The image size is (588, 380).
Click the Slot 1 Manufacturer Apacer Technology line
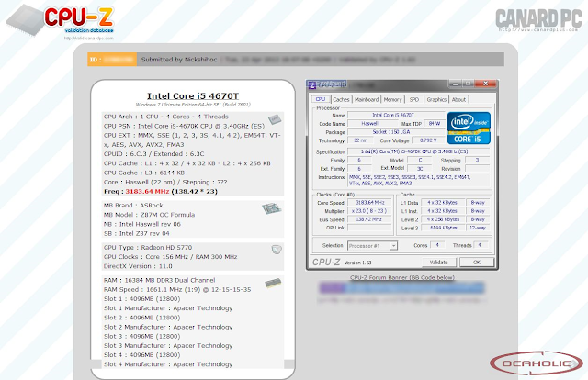tap(168, 308)
